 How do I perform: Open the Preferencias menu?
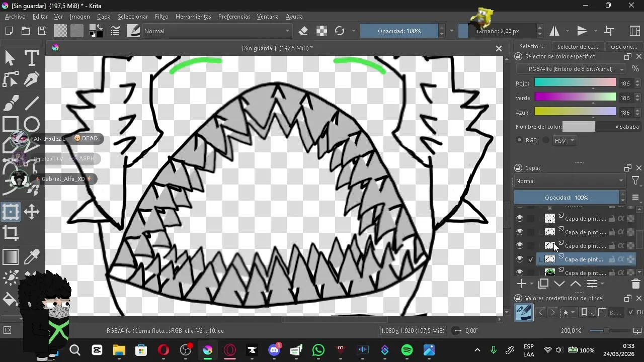(234, 17)
